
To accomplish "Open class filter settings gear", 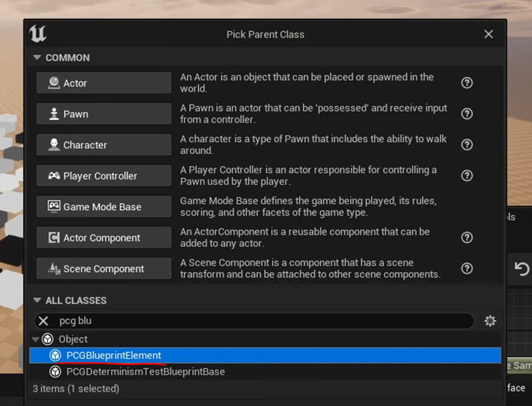I will point(490,321).
